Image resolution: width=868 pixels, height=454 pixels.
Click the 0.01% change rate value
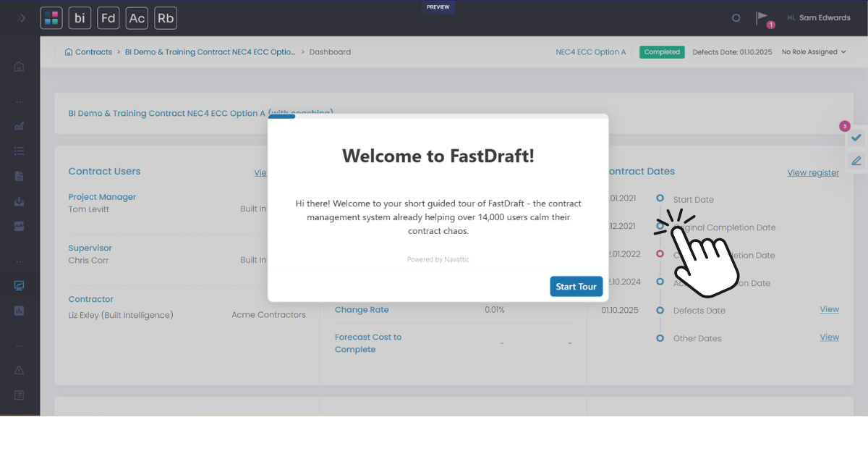[495, 310]
